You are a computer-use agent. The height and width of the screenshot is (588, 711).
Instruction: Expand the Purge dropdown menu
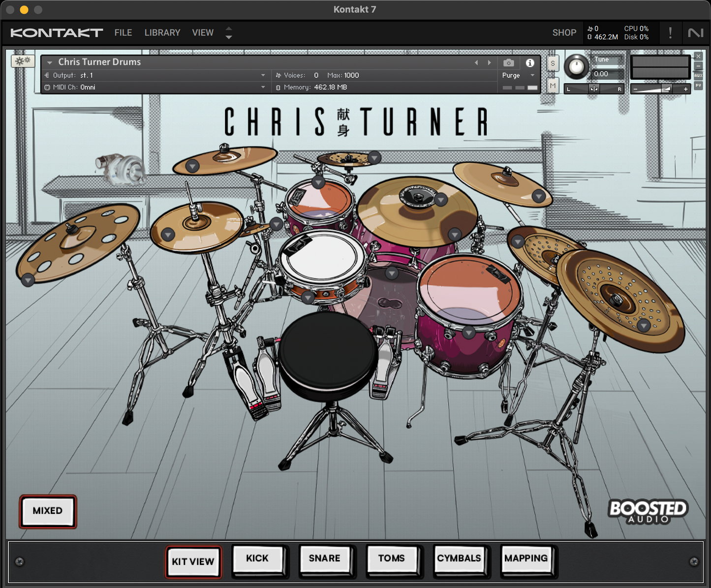click(532, 75)
